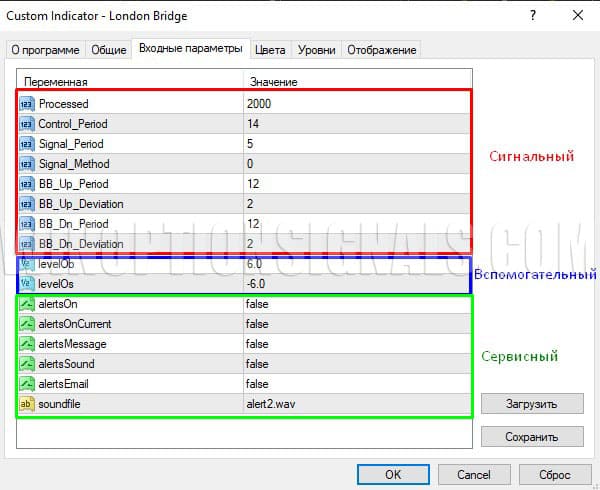Open the Отображение tab

380,50
